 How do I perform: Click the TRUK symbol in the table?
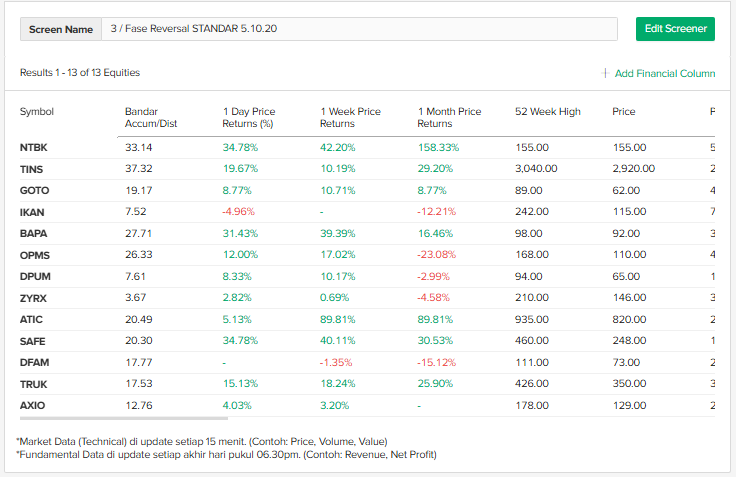coord(33,384)
